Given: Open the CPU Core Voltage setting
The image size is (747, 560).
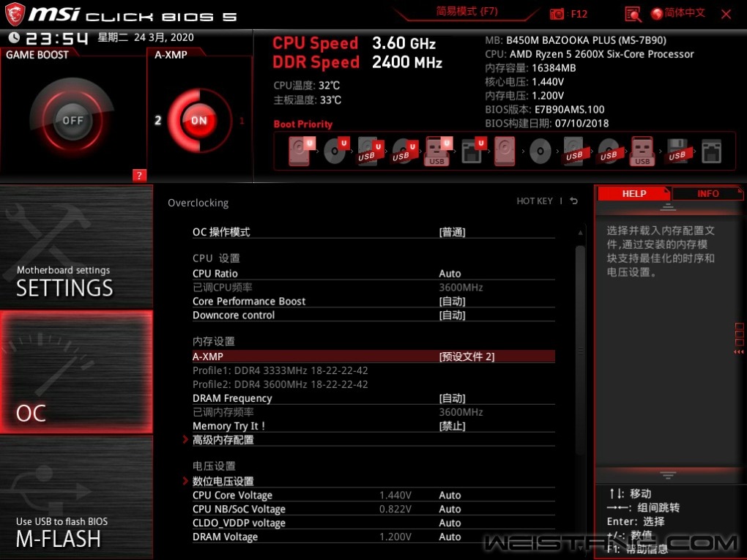Looking at the screenshot, I should coord(373,496).
